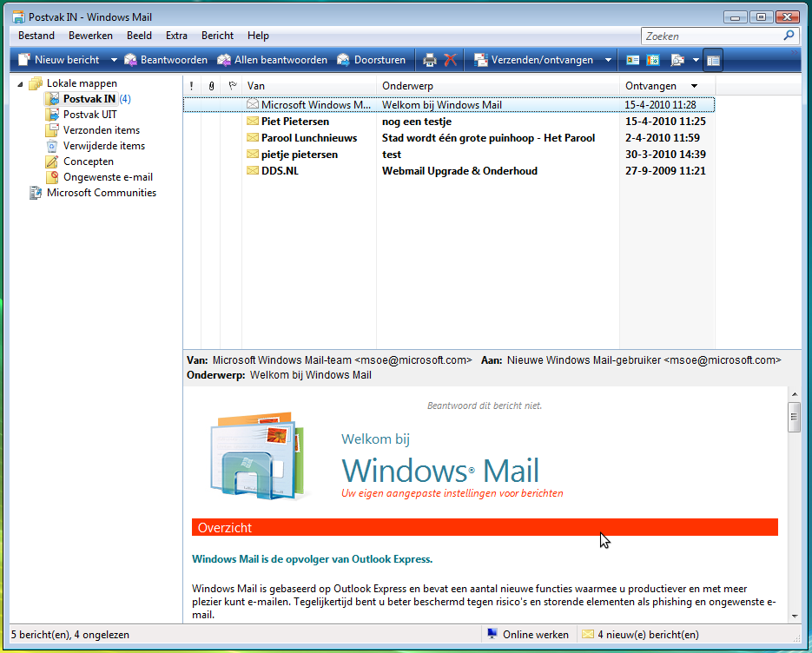
Task: Sort by the flag column header
Action: pyautogui.click(x=232, y=86)
